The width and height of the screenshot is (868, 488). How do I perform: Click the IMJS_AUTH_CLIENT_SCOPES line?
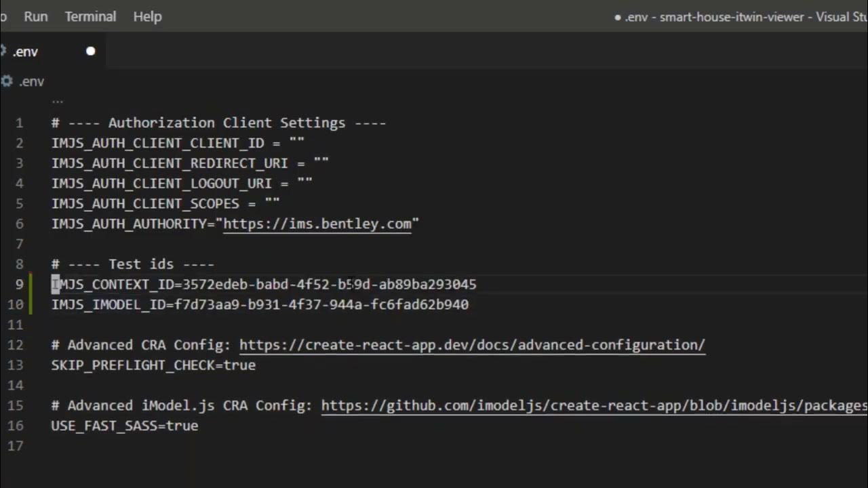click(155, 203)
